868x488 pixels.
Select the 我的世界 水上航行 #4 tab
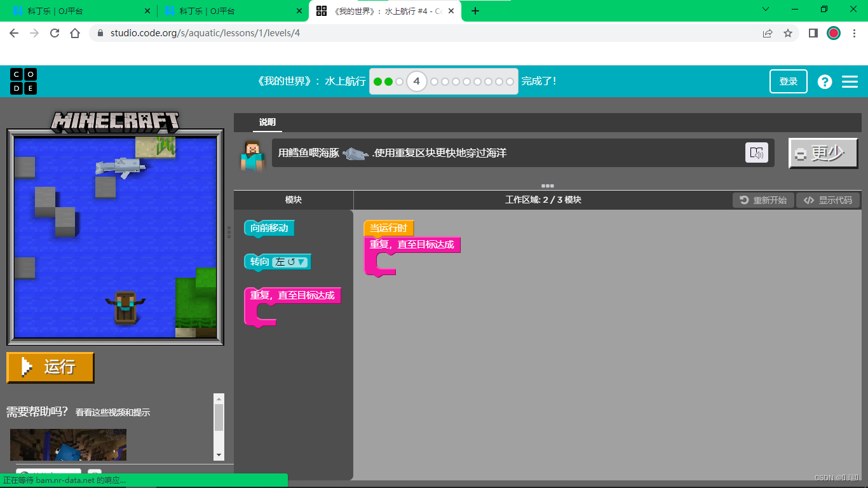pyautogui.click(x=385, y=11)
